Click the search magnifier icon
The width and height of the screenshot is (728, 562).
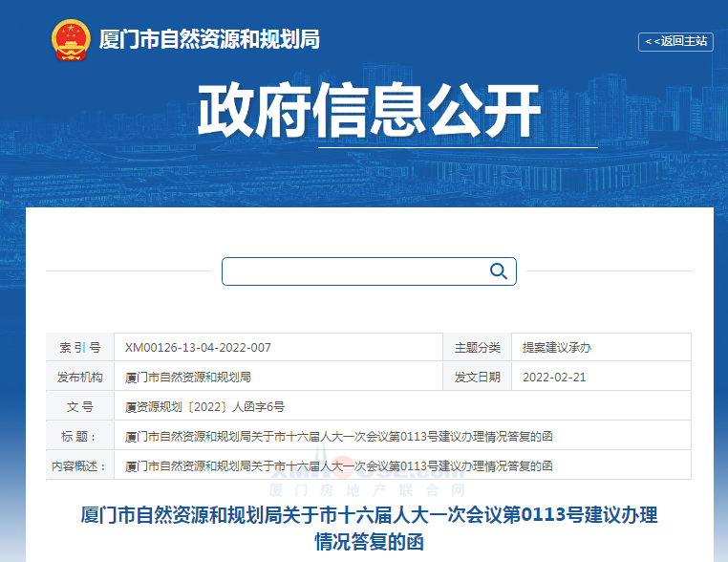tap(498, 271)
